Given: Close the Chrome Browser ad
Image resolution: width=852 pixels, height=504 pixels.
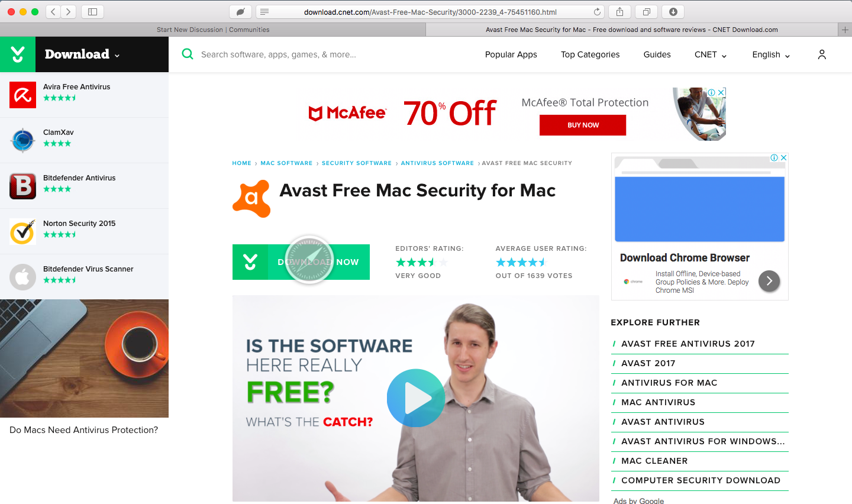Looking at the screenshot, I should click(x=783, y=157).
